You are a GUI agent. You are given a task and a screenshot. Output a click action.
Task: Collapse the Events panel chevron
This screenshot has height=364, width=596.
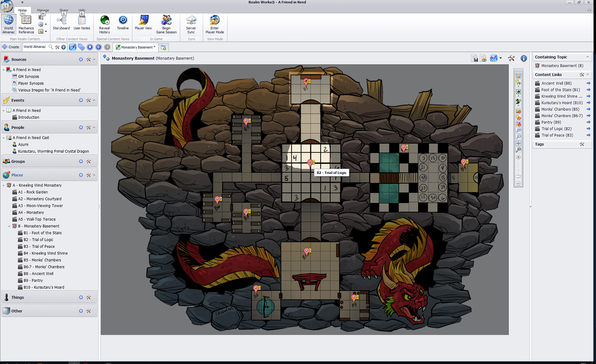(x=94, y=100)
